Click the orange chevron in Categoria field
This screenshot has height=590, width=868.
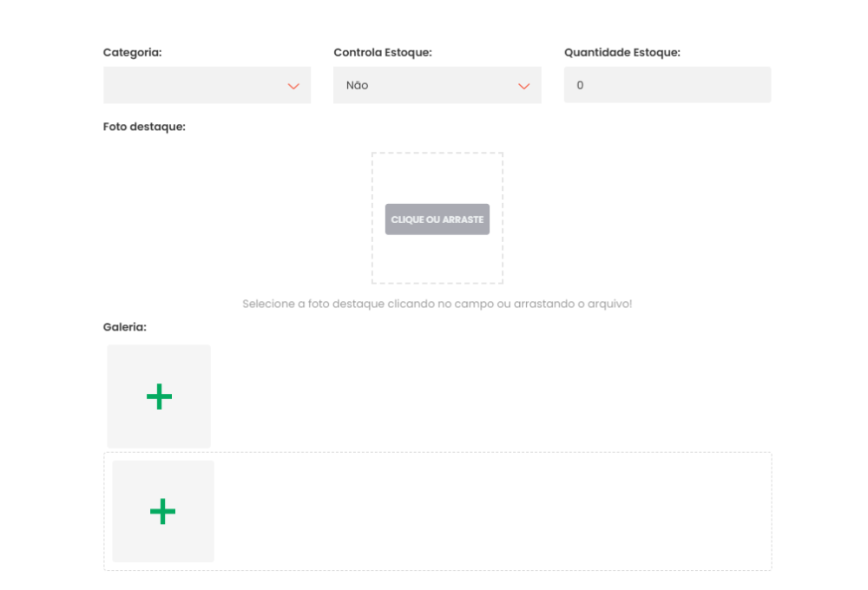click(x=293, y=86)
